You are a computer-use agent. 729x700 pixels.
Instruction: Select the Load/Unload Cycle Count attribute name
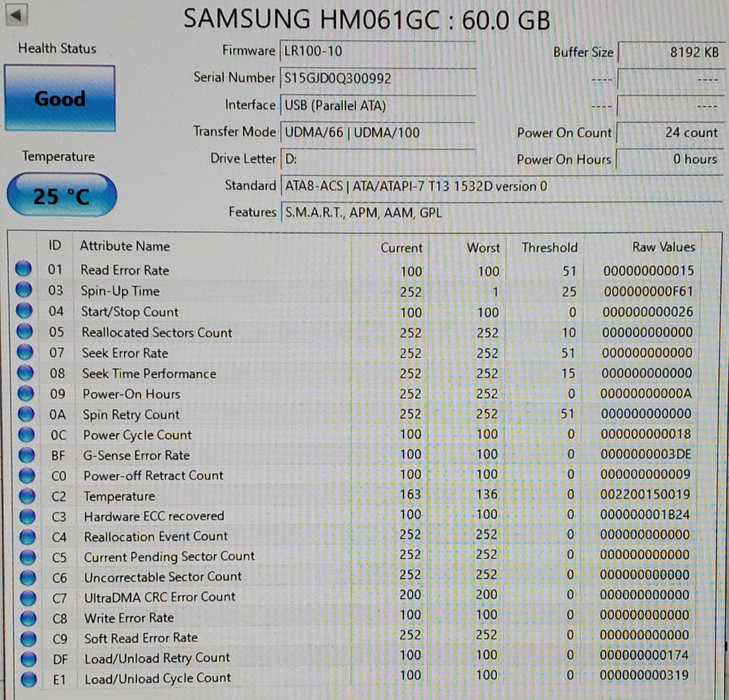(158, 678)
